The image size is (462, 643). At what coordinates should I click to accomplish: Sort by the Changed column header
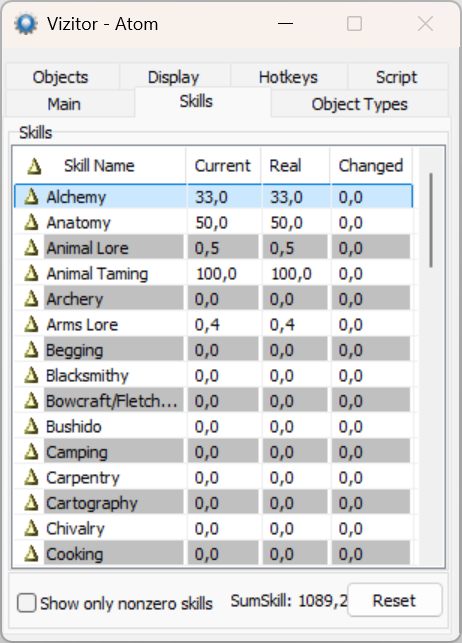371,166
